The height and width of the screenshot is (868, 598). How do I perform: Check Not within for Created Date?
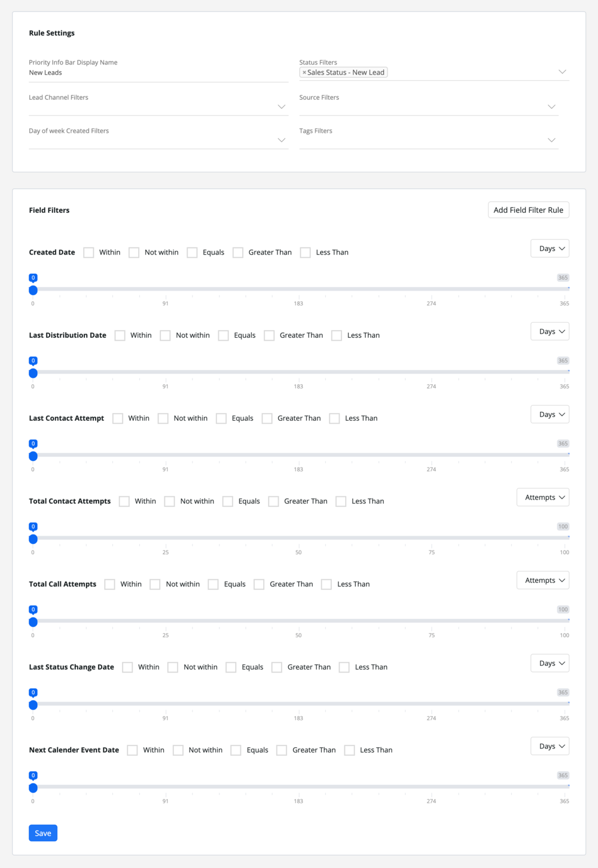click(134, 252)
